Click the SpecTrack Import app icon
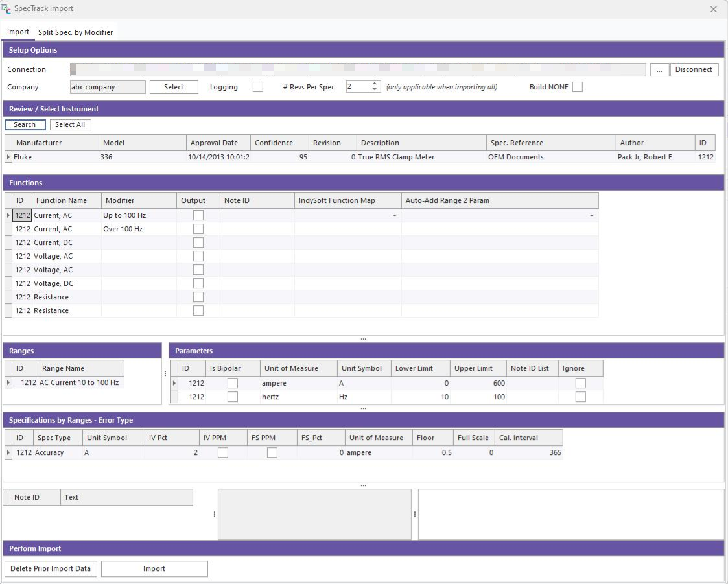 6,8
